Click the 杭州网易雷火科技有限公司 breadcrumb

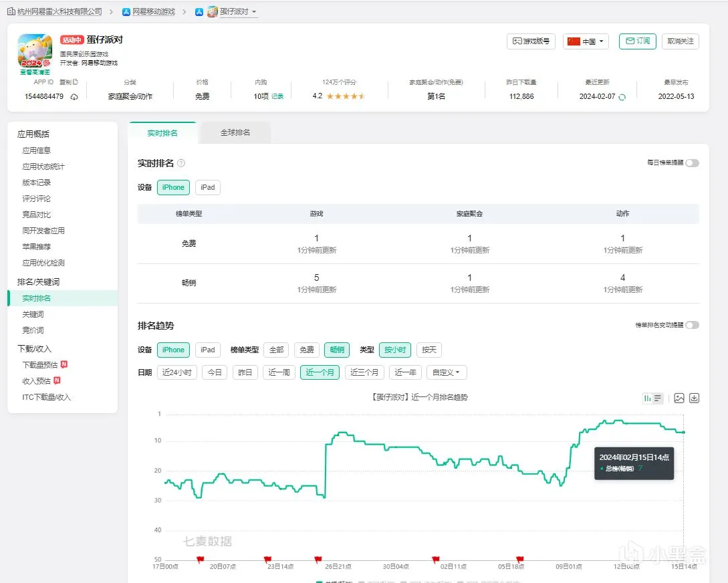[59, 11]
